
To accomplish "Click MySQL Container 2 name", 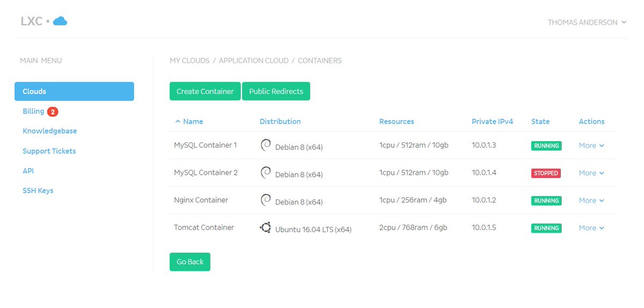I will (x=206, y=173).
